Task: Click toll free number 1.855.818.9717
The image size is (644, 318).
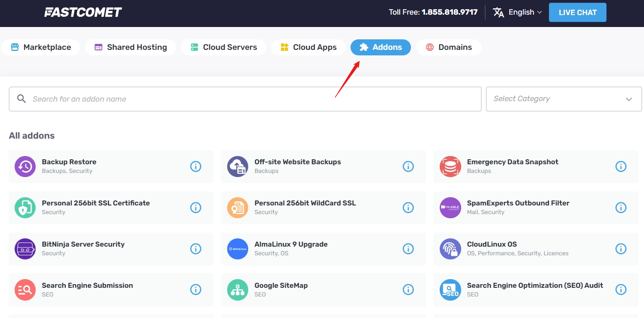Action: pyautogui.click(x=449, y=12)
